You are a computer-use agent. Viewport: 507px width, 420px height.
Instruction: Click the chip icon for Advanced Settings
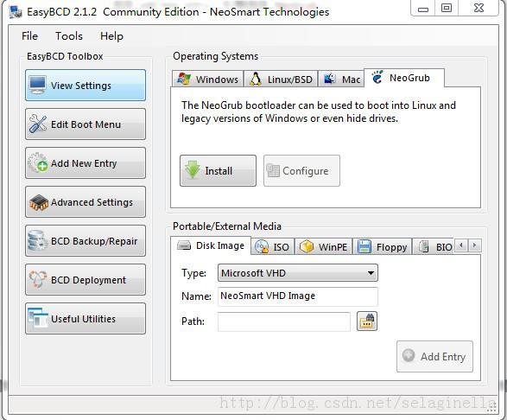pyautogui.click(x=39, y=202)
